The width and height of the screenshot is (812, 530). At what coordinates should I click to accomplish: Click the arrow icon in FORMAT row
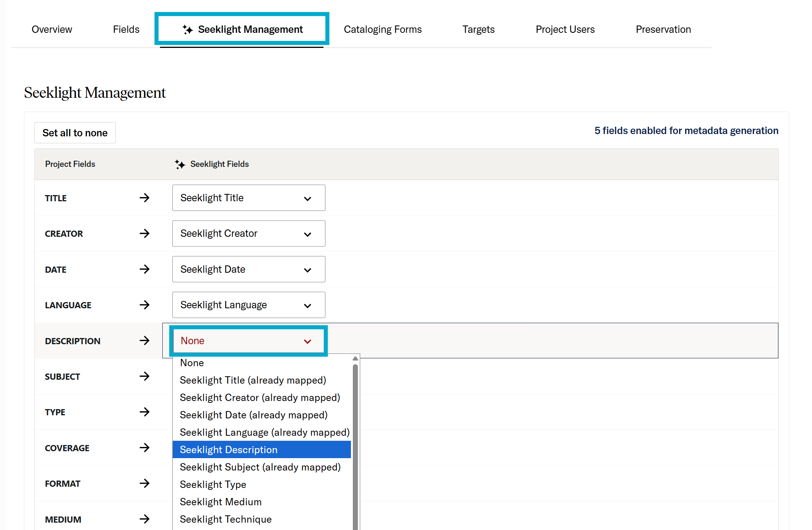pos(145,483)
